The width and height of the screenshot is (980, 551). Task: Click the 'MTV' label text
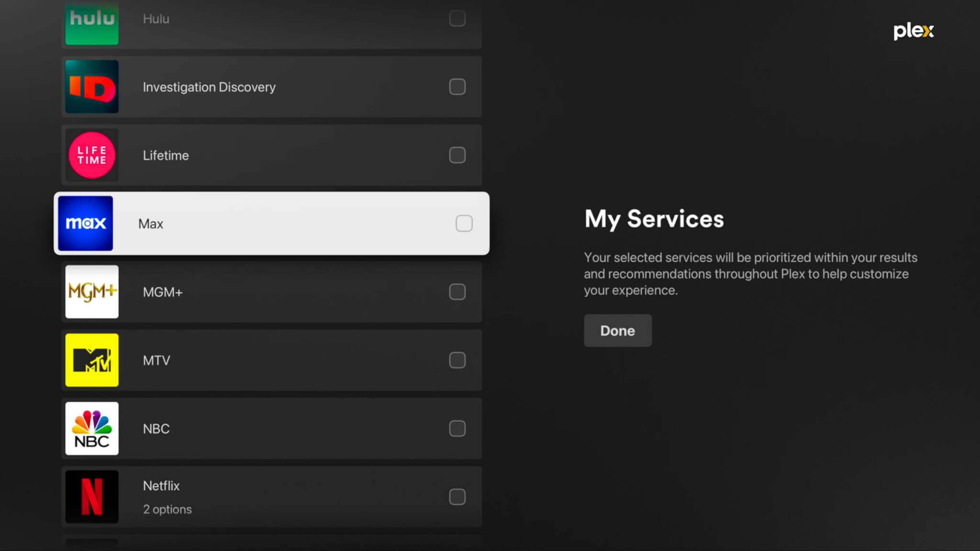pos(156,361)
